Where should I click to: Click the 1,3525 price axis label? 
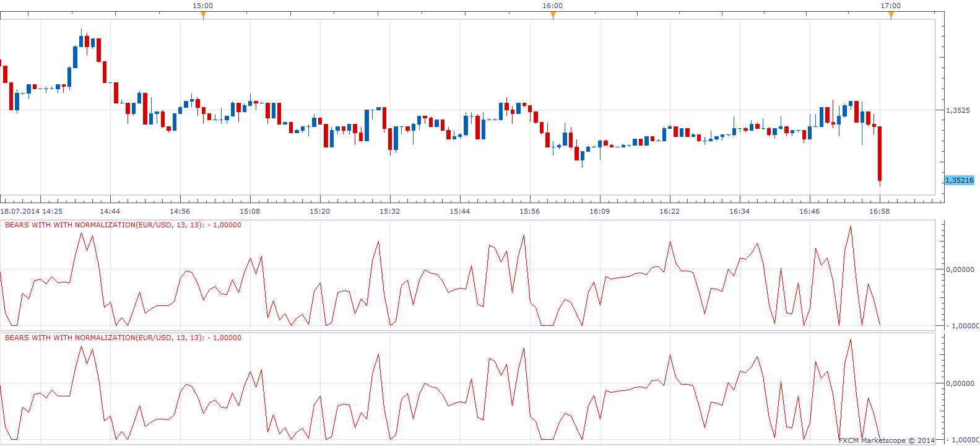958,110
